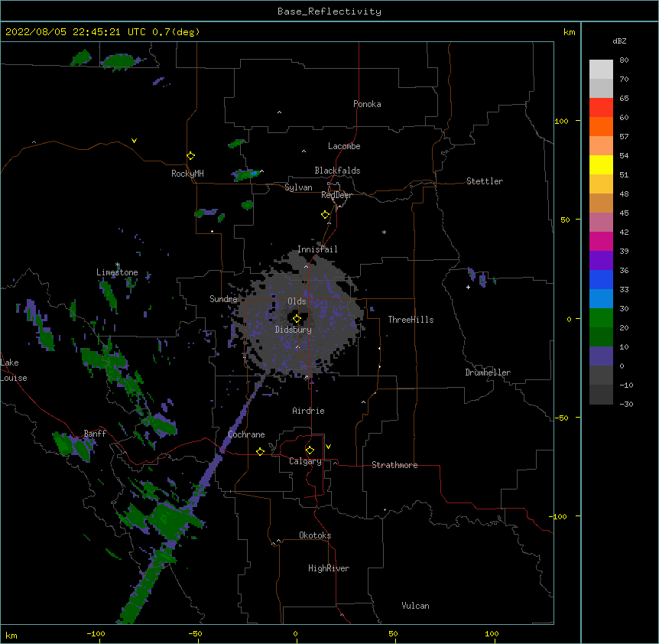Click the Banff town label
Screen dimensions: 659x644
pos(95,434)
